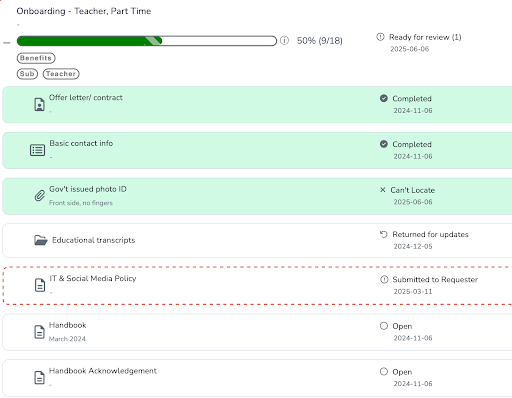The width and height of the screenshot is (512, 398).
Task: Open the Ready for review (1) status
Action: point(425,37)
